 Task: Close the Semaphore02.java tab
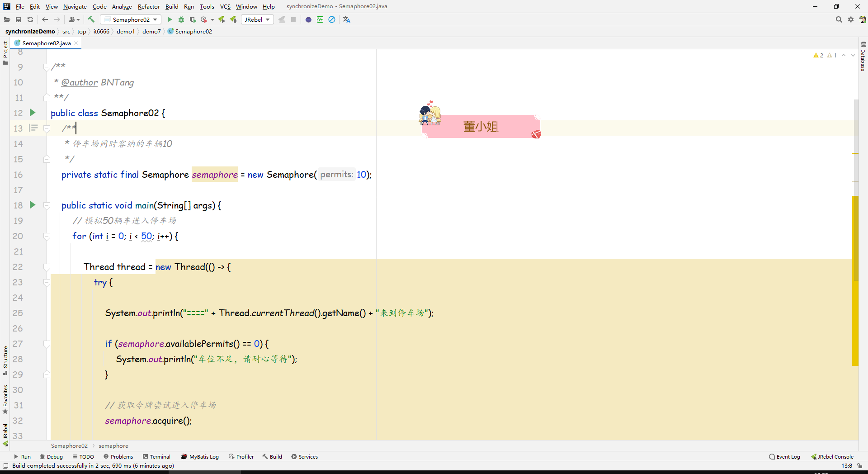pyautogui.click(x=76, y=43)
